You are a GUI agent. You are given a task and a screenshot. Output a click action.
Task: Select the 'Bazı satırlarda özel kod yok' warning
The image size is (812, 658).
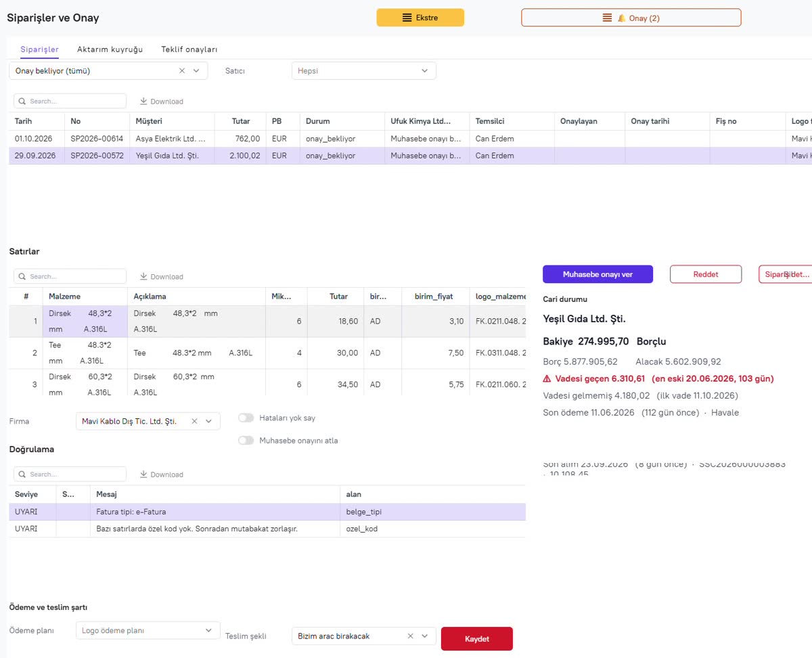[215, 529]
